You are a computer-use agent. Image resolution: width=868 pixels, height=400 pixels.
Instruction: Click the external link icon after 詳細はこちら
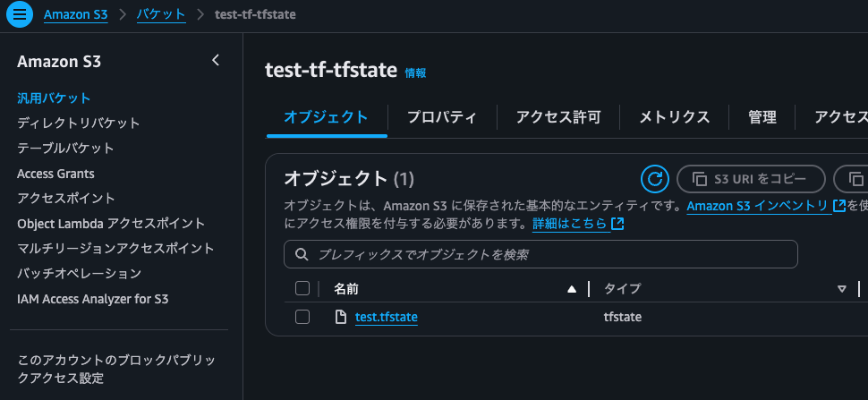pyautogui.click(x=617, y=224)
